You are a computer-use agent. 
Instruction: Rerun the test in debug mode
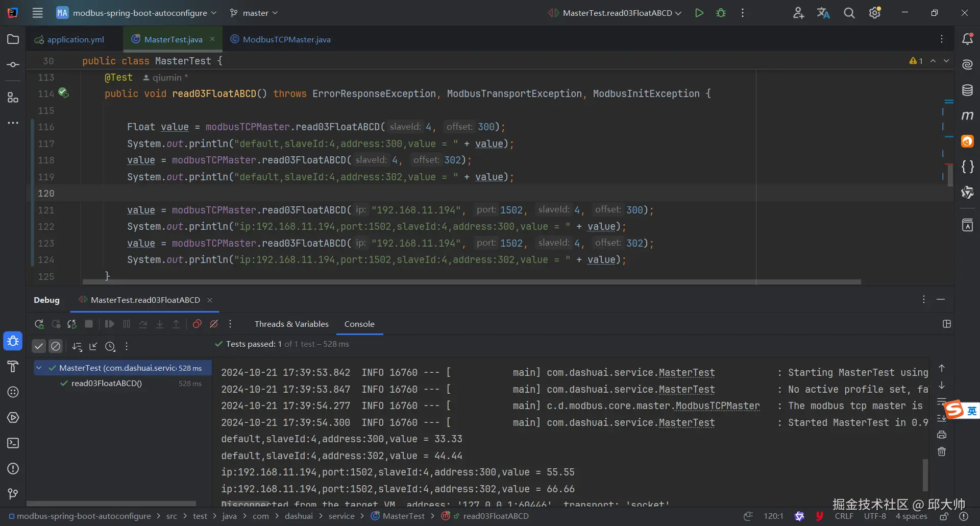point(39,324)
